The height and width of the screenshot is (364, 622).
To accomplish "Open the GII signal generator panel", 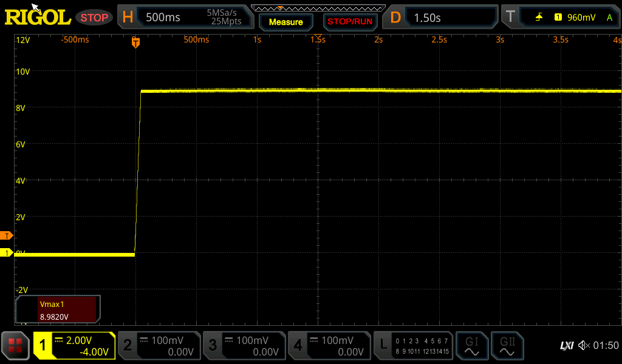I will pyautogui.click(x=507, y=346).
